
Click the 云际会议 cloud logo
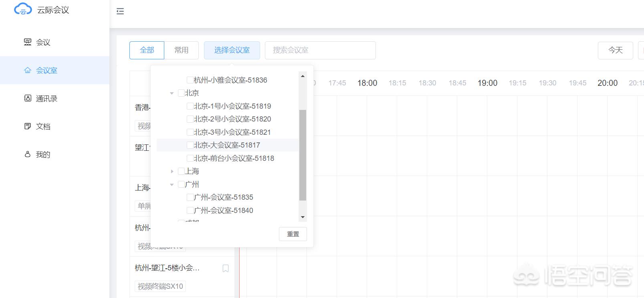tap(23, 9)
